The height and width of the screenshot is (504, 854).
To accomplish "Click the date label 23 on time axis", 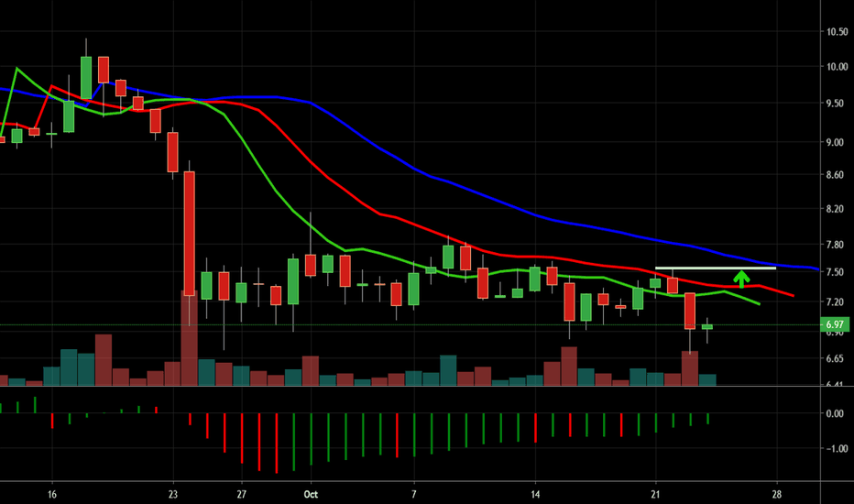I will point(172,494).
